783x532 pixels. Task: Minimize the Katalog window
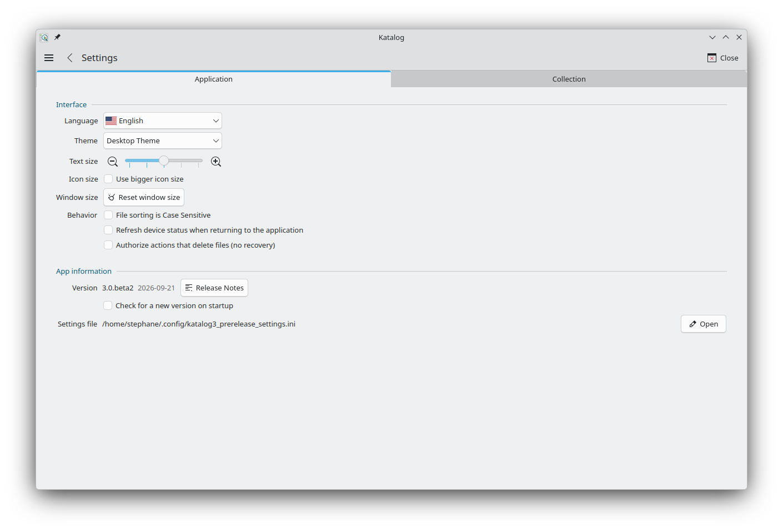(712, 37)
